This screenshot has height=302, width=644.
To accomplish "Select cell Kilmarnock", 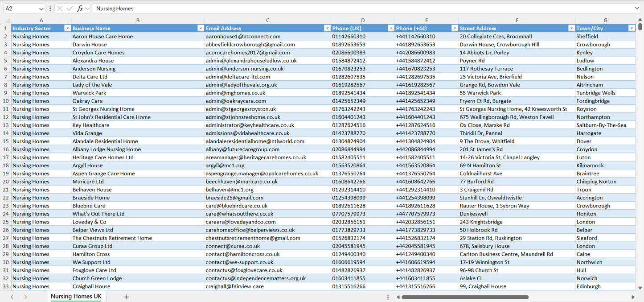I will pyautogui.click(x=605, y=165).
